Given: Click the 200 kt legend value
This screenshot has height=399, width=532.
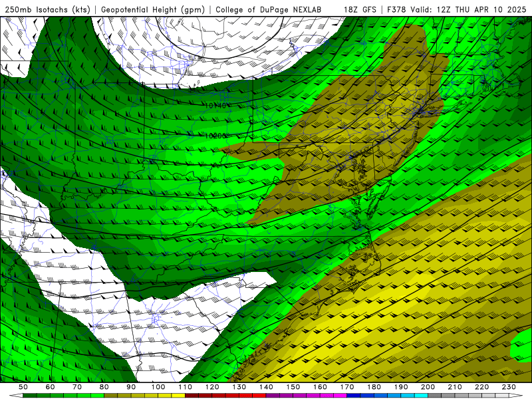Looking at the screenshot, I should [x=428, y=387].
